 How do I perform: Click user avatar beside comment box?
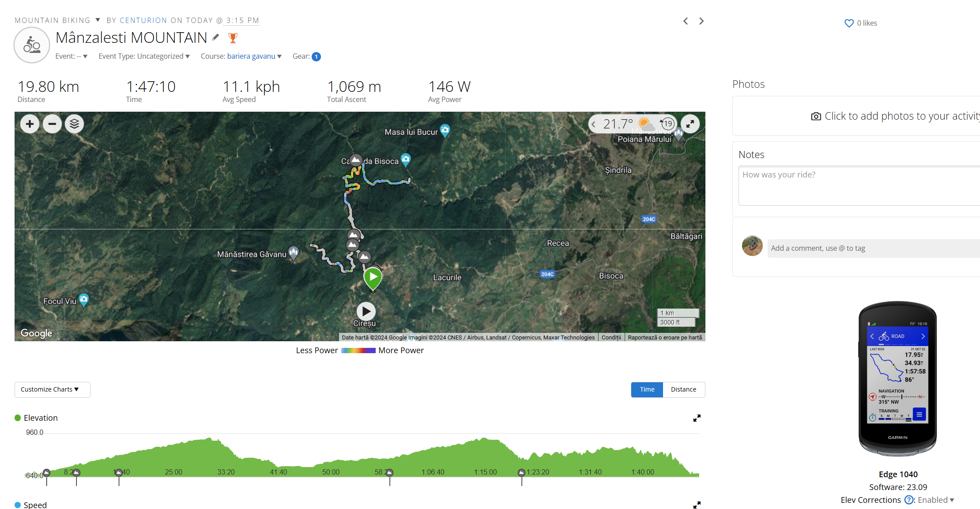[752, 246]
